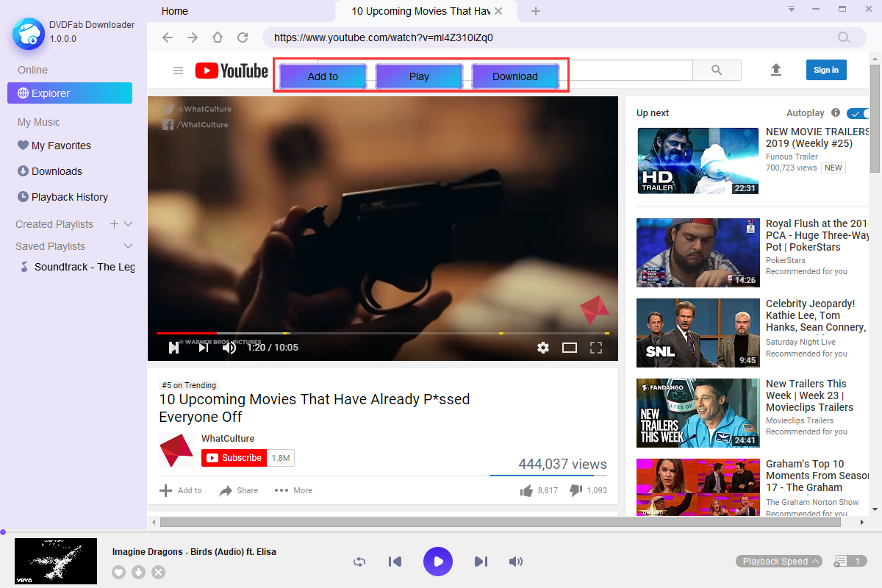The height and width of the screenshot is (588, 882).
Task: Open video settings gear
Action: coord(543,348)
